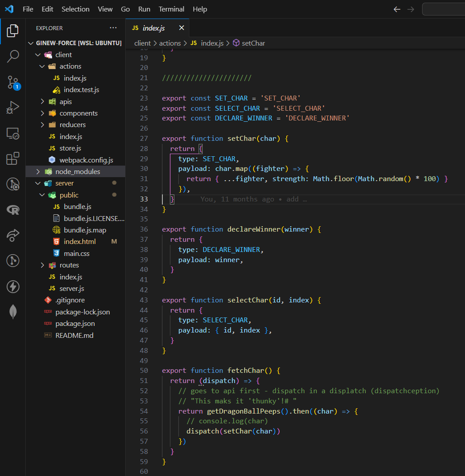
Task: Collapse the client folder
Action: (x=38, y=55)
